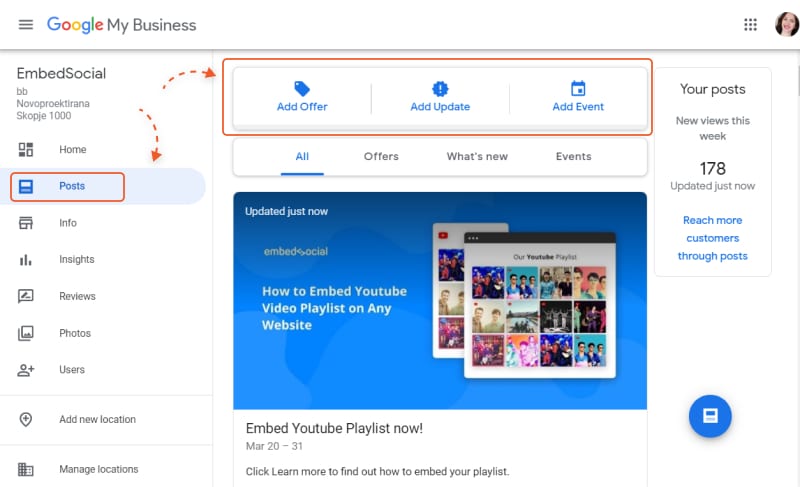Open the hamburger main menu
800x487 pixels.
pos(26,24)
